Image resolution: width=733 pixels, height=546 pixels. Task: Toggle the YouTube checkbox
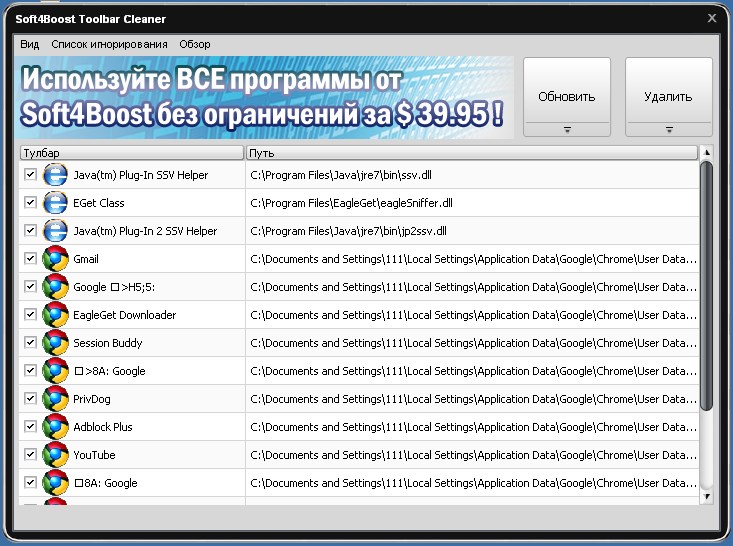tap(30, 455)
